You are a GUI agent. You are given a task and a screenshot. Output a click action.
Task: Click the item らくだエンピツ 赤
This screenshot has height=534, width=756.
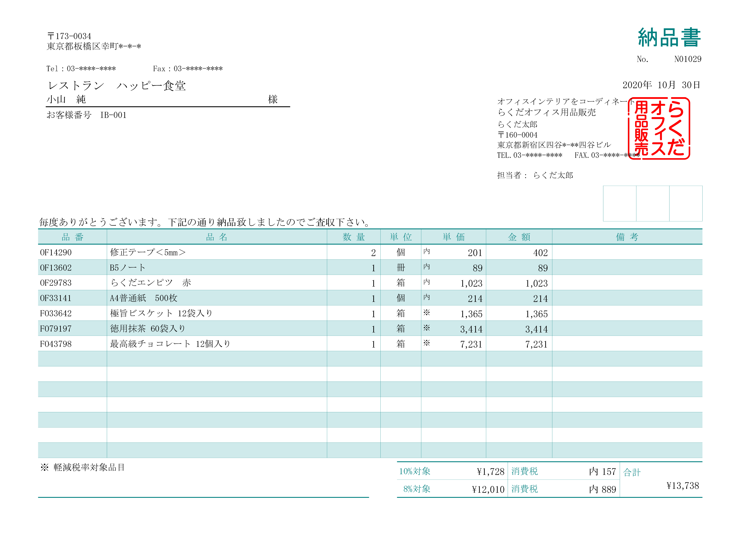pos(150,283)
